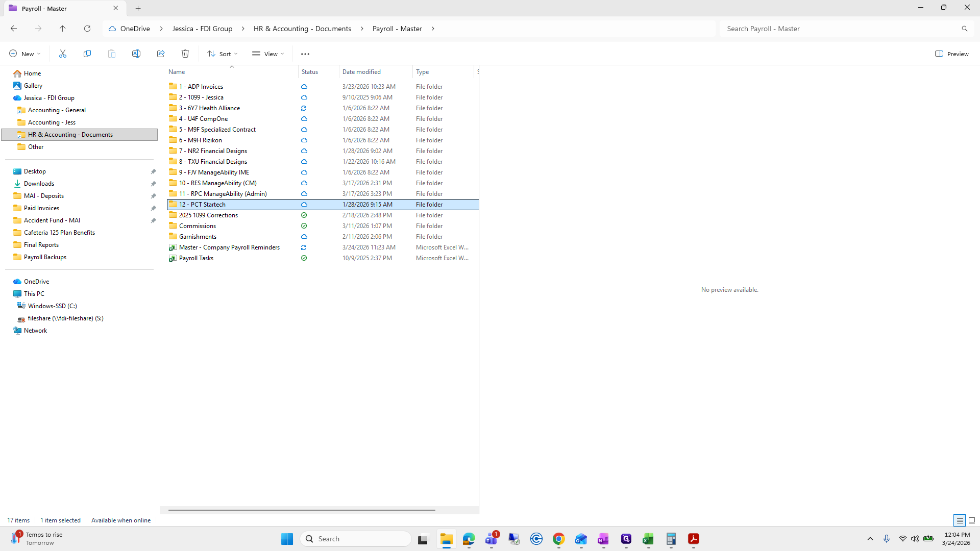Open the View dropdown
This screenshot has width=980, height=551.
tap(267, 54)
